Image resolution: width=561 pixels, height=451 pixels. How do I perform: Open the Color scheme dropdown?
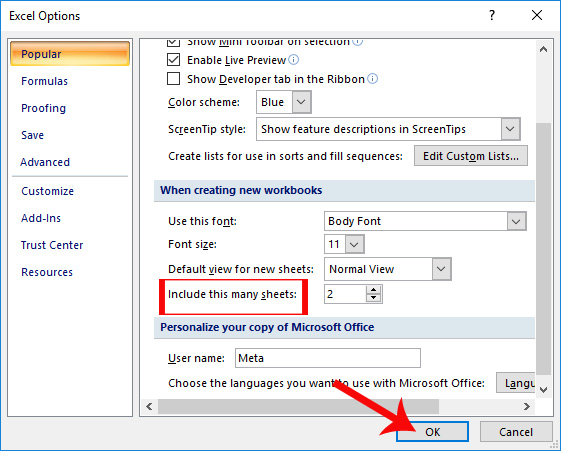(301, 102)
